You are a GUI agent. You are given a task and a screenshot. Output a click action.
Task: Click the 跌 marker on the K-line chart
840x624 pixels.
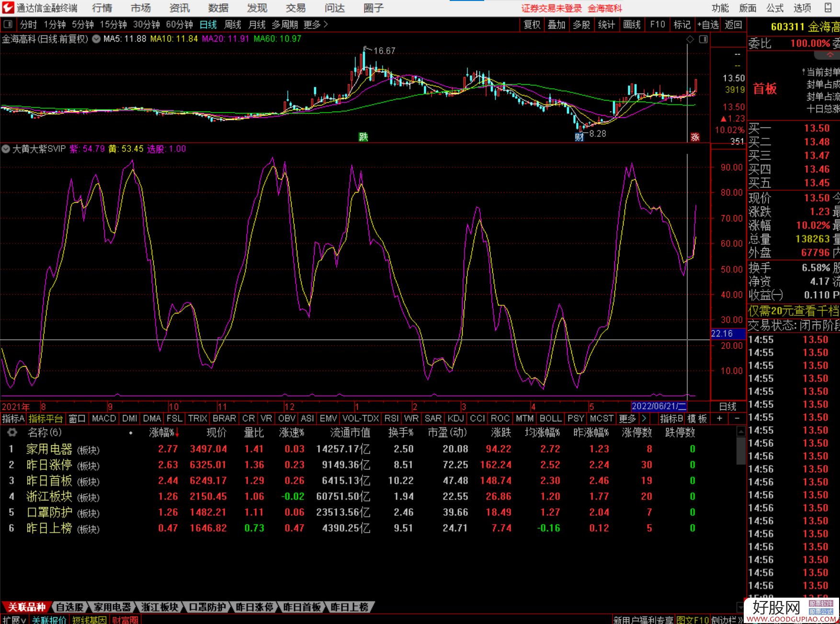[363, 137]
